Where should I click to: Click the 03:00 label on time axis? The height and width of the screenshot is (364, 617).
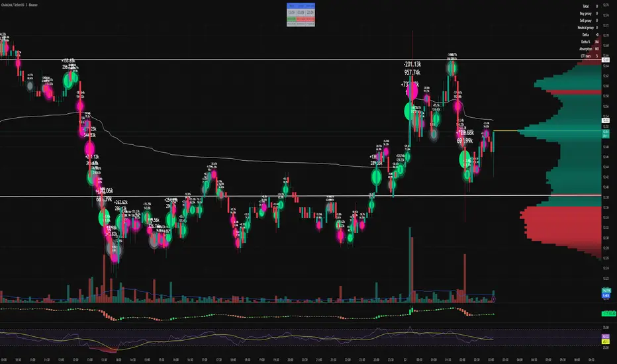pyautogui.click(x=491, y=359)
